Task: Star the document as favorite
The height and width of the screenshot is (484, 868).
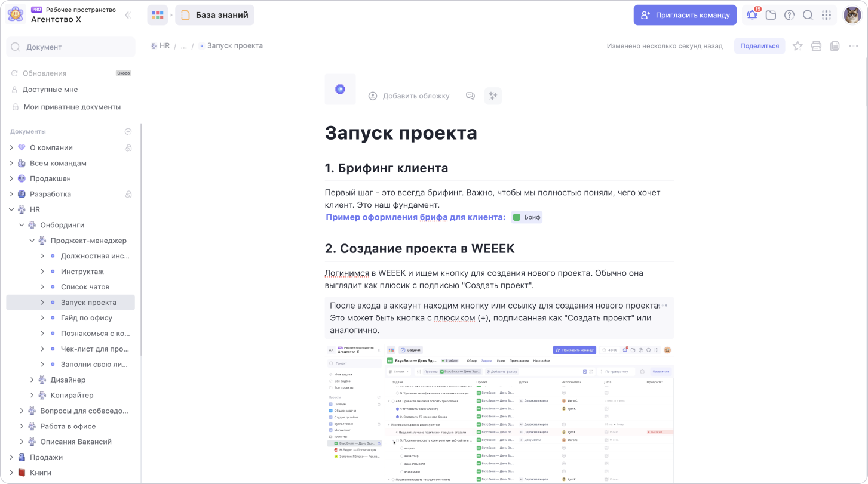Action: [797, 46]
